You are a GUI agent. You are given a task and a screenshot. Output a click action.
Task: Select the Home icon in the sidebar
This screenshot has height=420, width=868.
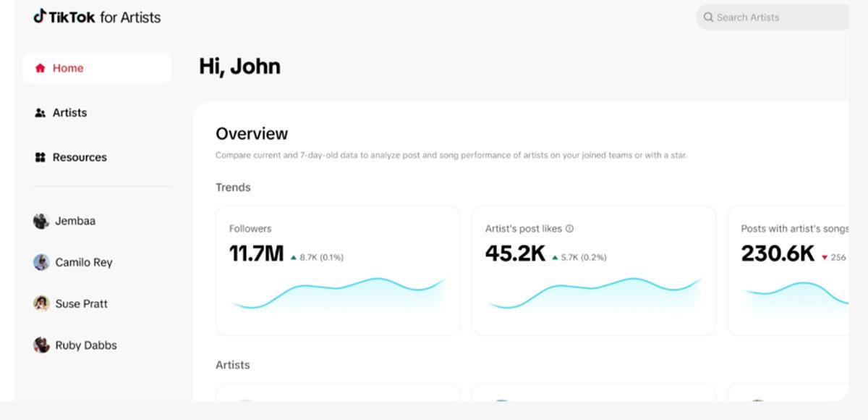(x=39, y=67)
